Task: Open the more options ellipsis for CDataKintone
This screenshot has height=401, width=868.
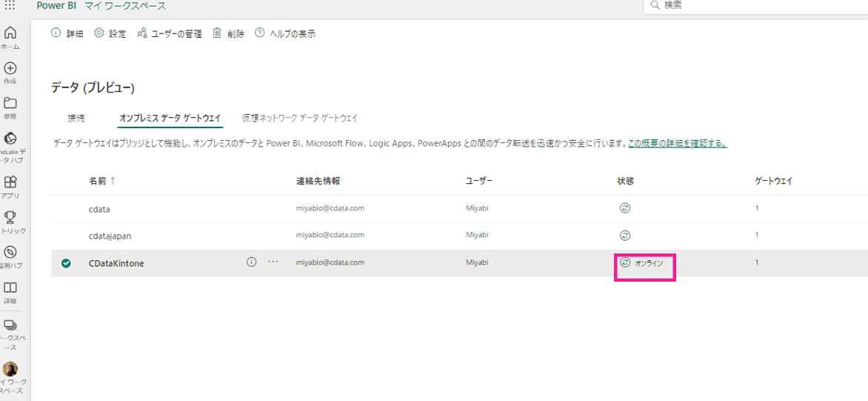Action: (x=273, y=262)
